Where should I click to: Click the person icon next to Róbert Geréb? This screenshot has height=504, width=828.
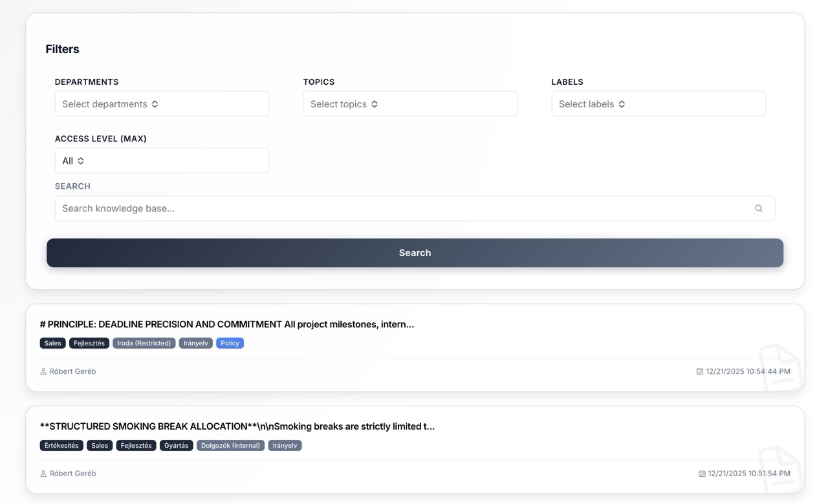43,371
